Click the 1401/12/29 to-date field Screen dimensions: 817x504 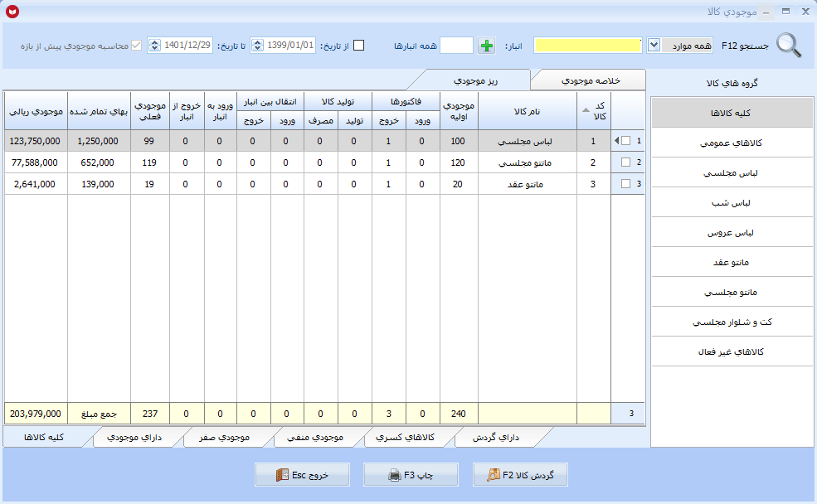click(187, 46)
